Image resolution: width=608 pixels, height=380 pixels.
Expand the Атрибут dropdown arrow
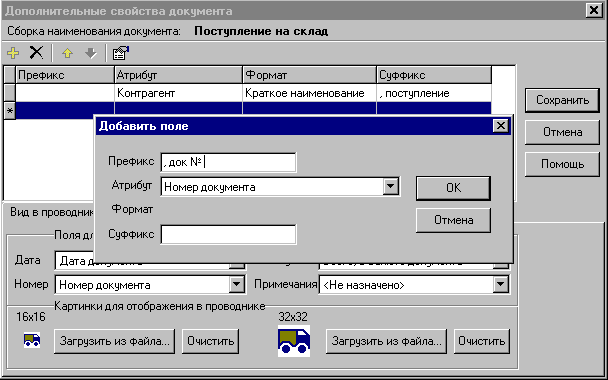(x=390, y=187)
